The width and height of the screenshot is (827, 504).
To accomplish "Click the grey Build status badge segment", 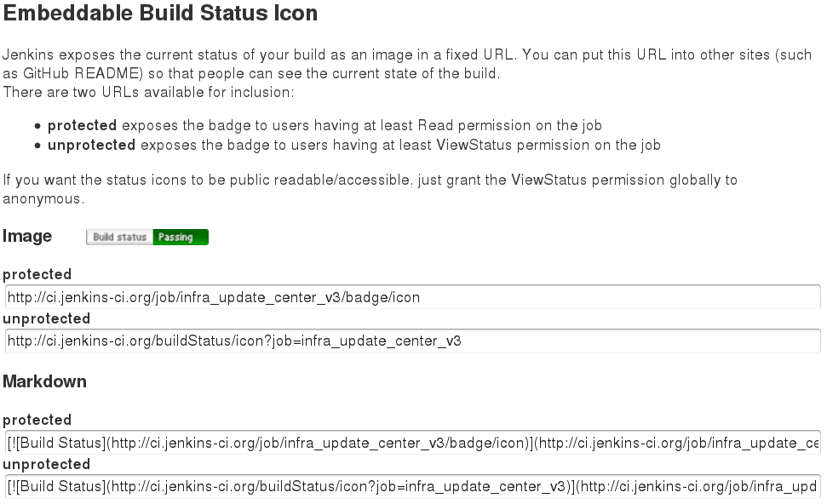I will 120,238.
